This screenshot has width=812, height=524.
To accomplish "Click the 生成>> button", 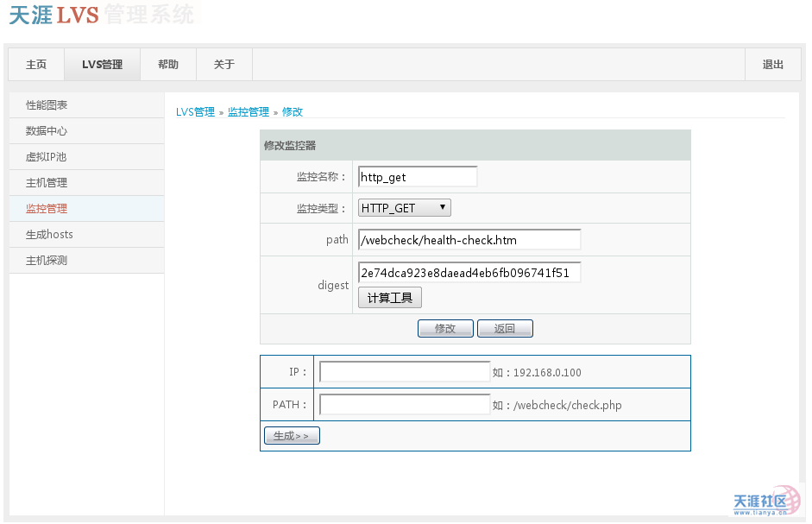I will click(x=292, y=436).
